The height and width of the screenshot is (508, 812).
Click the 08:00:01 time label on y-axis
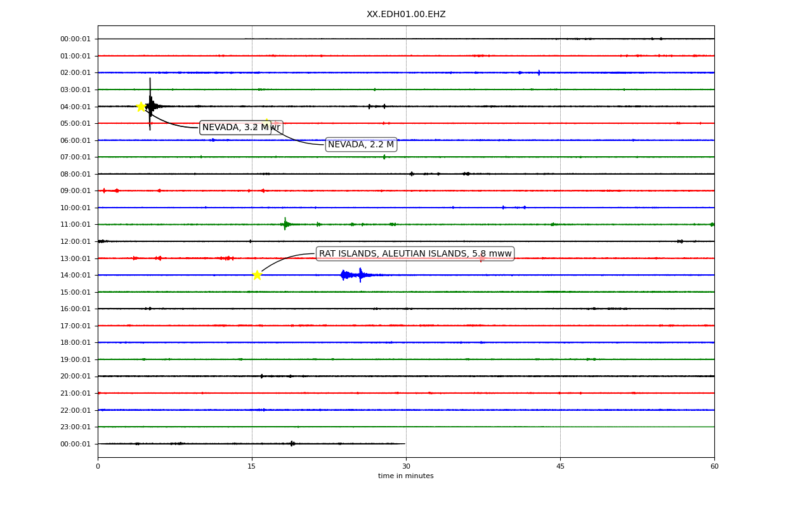(75, 174)
